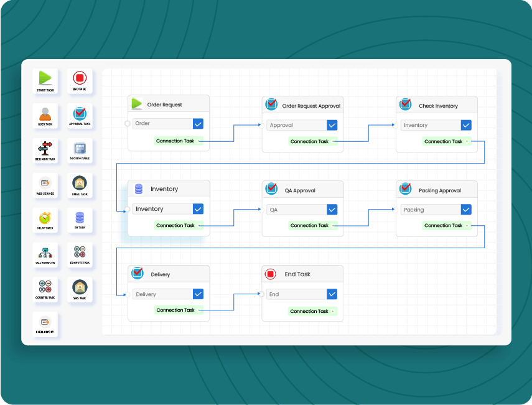This screenshot has width=532, height=405.
Task: Toggle the checkbox in Order Request node
Action: (198, 124)
